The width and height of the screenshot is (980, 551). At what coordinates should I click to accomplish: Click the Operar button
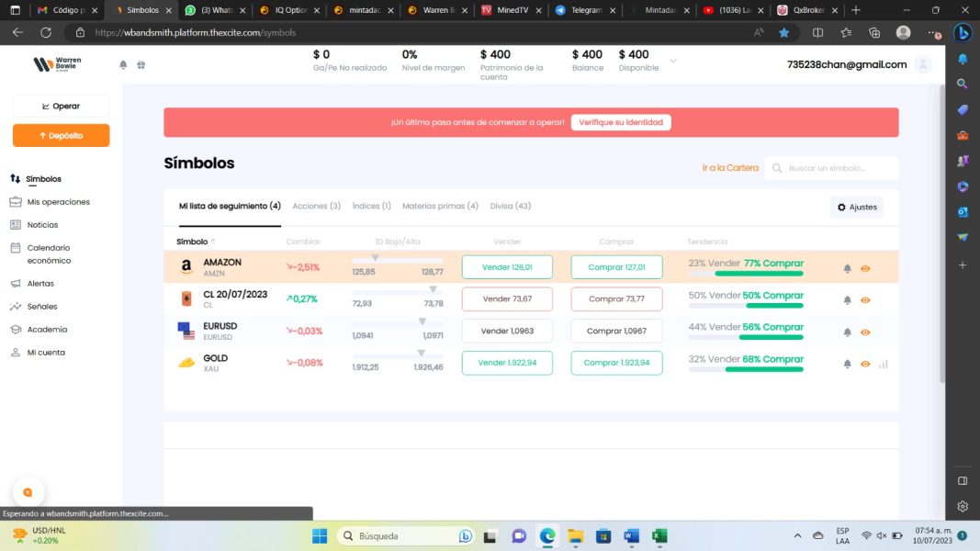pyautogui.click(x=62, y=107)
